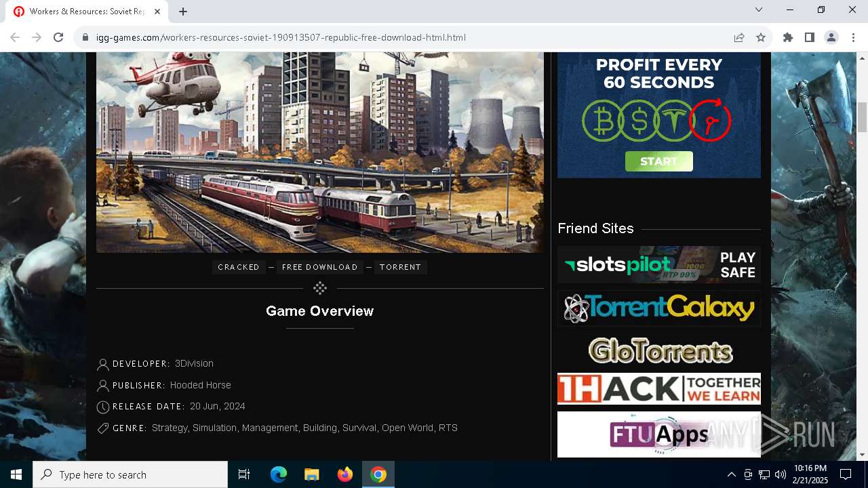Open the Extensions puzzle icon
The width and height of the screenshot is (868, 488).
[x=788, y=37]
